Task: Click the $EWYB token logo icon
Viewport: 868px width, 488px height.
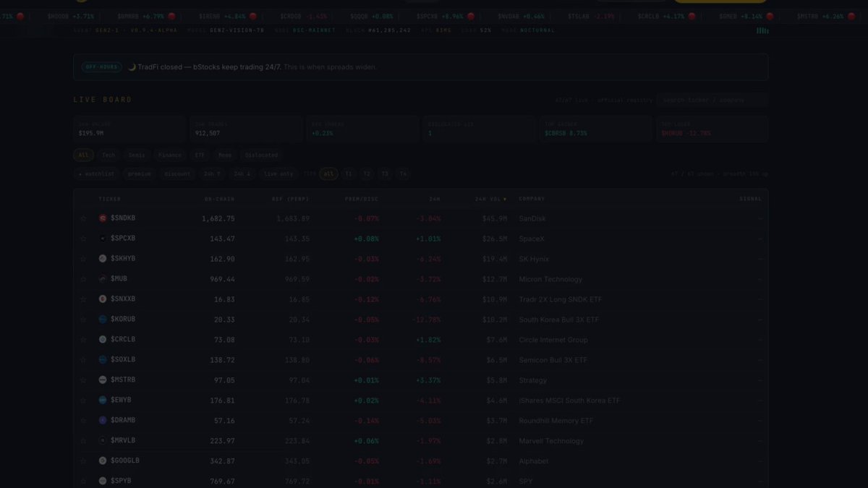Action: pyautogui.click(x=103, y=401)
